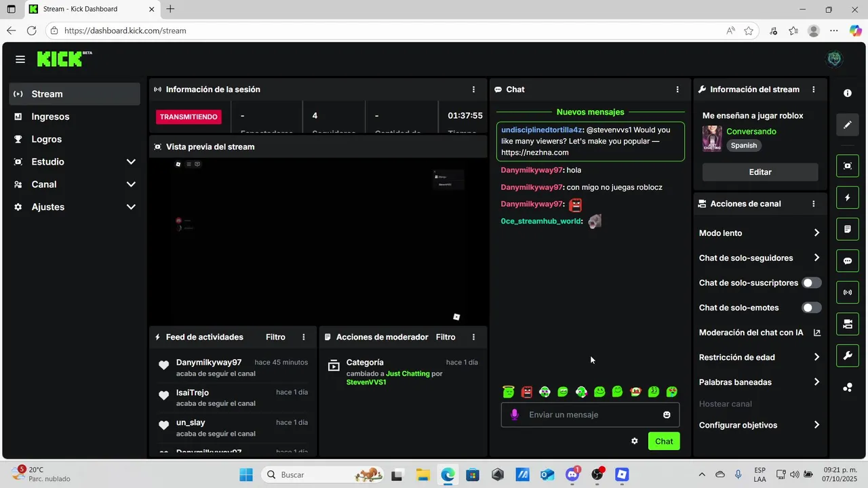868x488 pixels.
Task: Open the Feed de actividades Filtro
Action: tap(275, 337)
